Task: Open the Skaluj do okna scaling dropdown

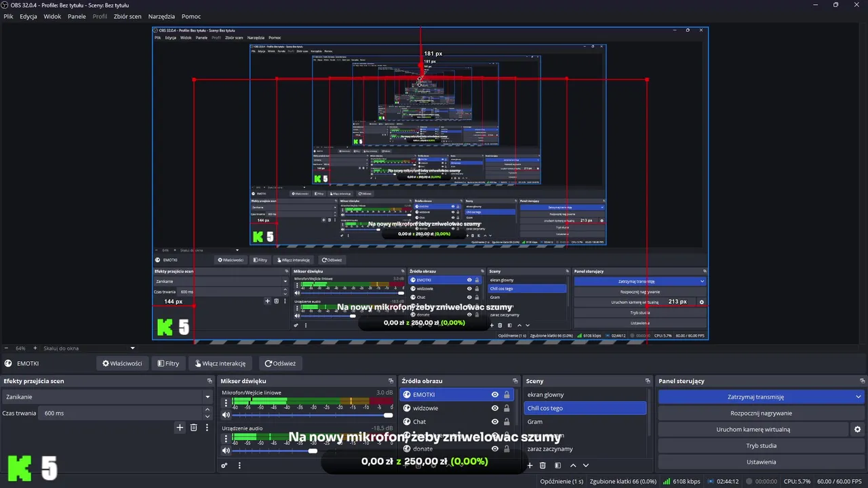Action: [x=90, y=348]
